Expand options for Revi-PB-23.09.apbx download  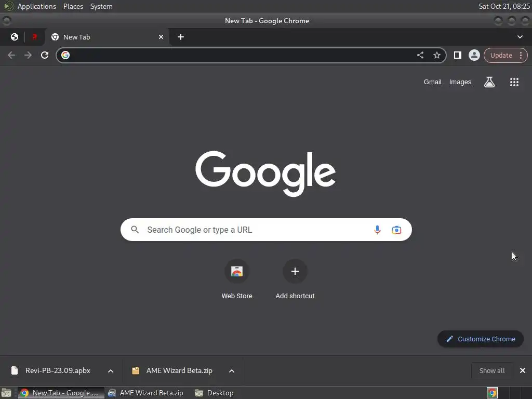pyautogui.click(x=111, y=371)
